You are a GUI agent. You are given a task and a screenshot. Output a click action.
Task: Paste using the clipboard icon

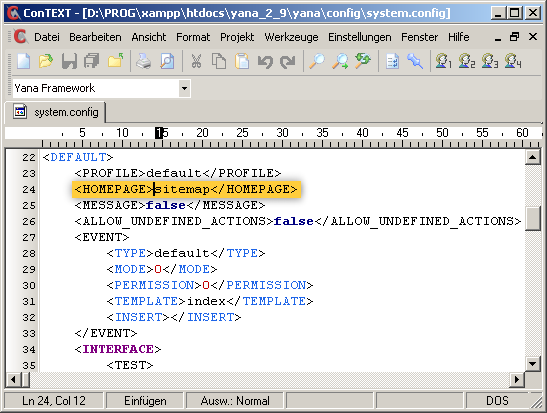click(x=242, y=62)
